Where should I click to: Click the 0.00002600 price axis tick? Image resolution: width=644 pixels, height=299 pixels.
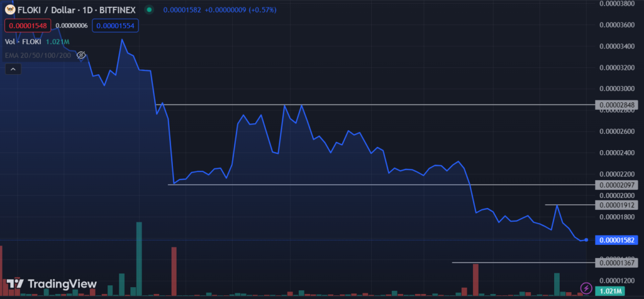pyautogui.click(x=617, y=131)
